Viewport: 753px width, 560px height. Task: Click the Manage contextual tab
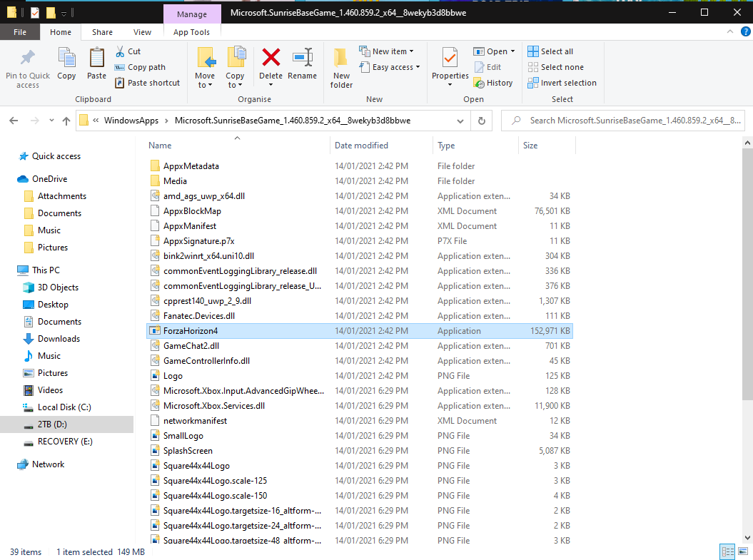click(191, 14)
